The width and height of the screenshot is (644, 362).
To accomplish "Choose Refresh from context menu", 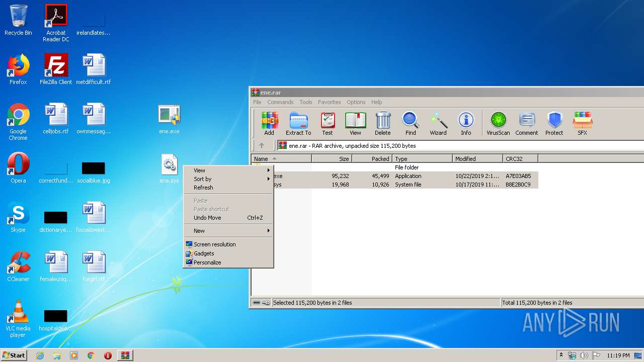I will point(228,188).
